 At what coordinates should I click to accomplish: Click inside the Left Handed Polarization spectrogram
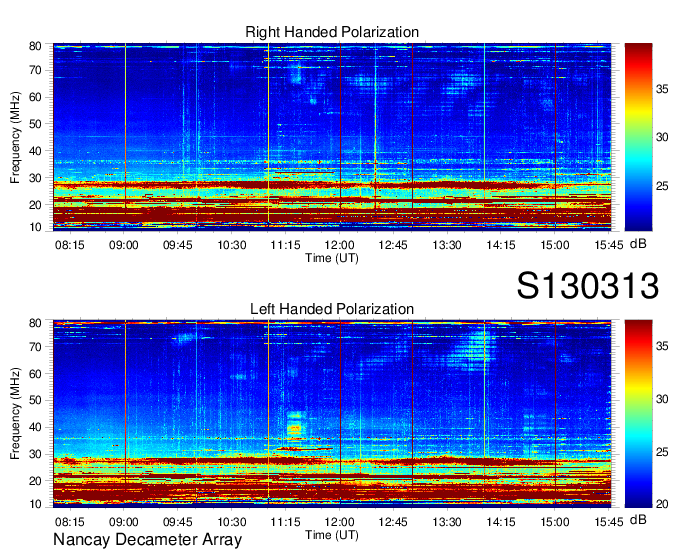tap(332, 414)
